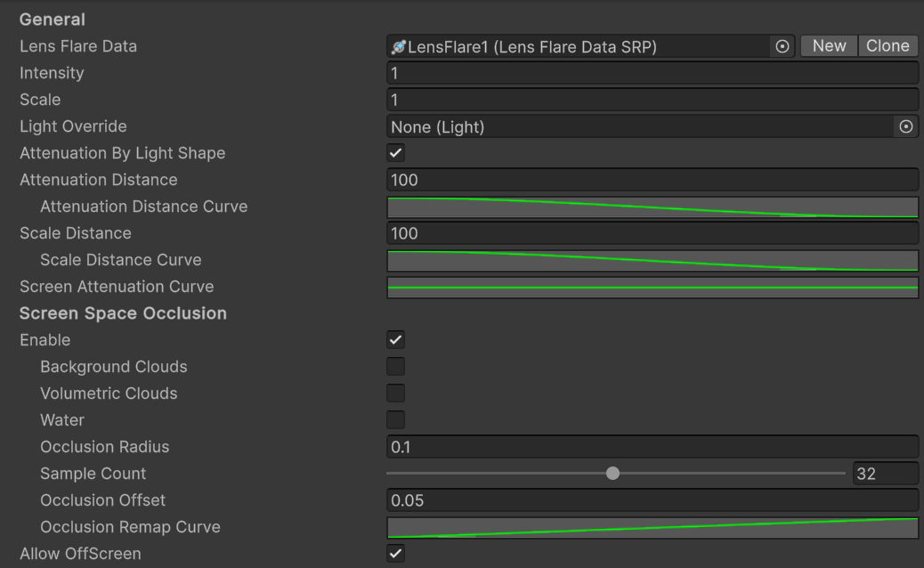
Task: Open the Screen Attenuation Curve editor
Action: 652,287
